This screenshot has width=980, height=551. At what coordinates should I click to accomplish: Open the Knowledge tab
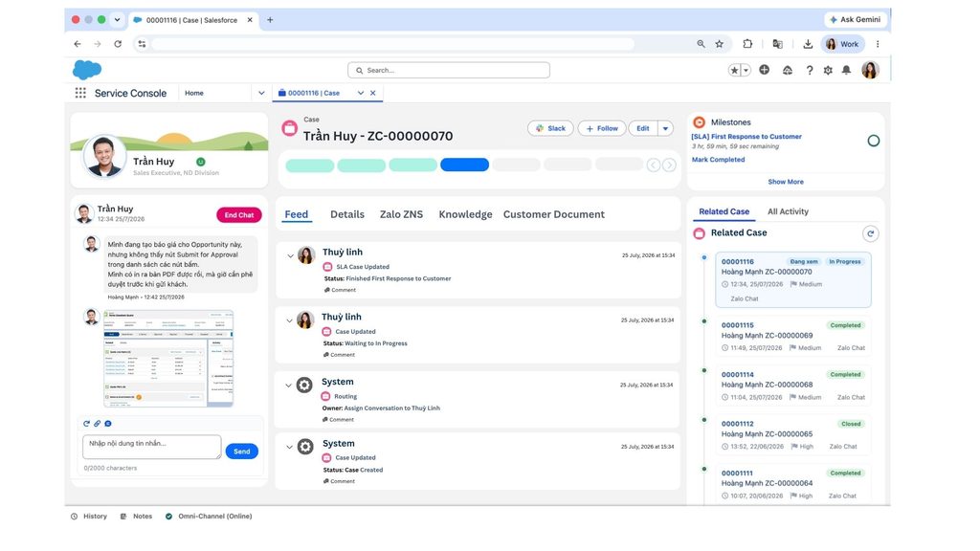pos(466,214)
